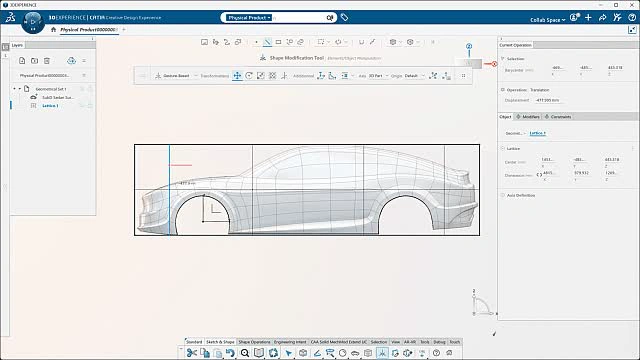Select the Scale transform icon
Screen dimensions: 640x360
click(260, 76)
